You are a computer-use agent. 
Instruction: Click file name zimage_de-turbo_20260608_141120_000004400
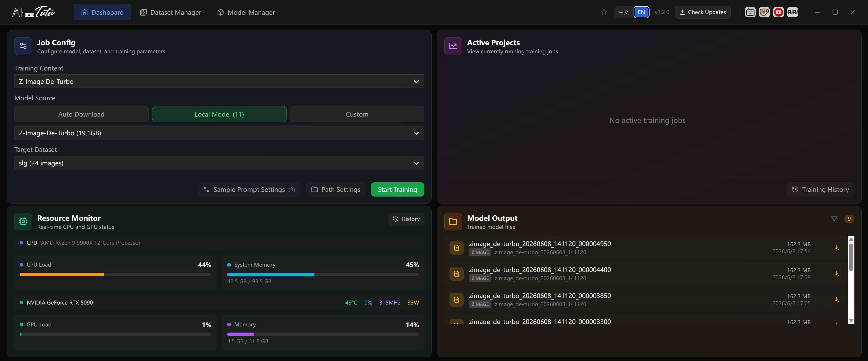click(x=539, y=270)
